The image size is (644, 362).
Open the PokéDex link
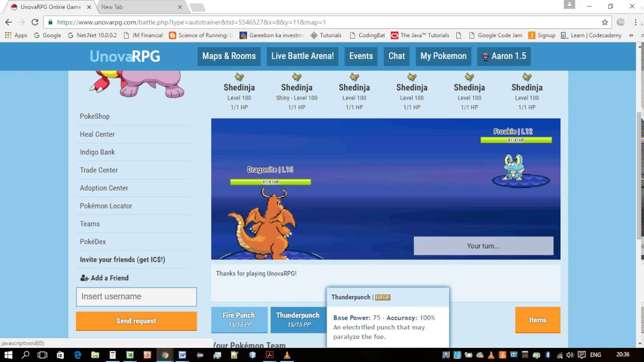pyautogui.click(x=93, y=241)
